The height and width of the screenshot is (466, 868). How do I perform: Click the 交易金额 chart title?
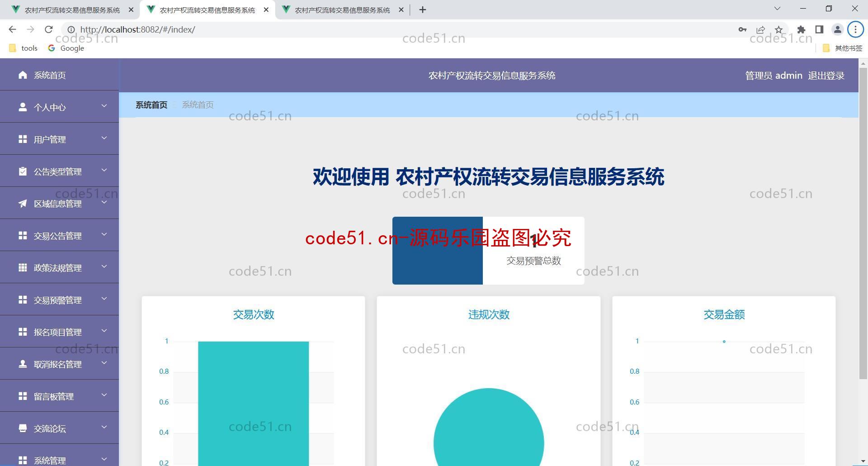[724, 314]
